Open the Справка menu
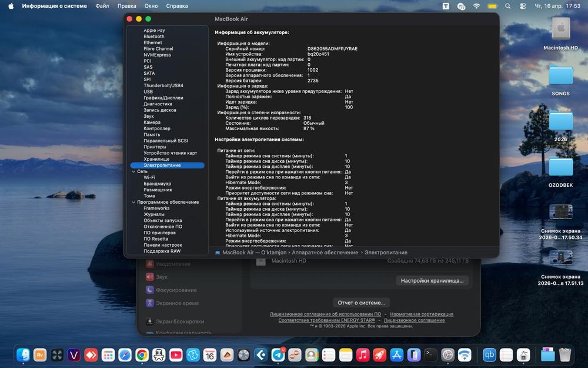 177,6
